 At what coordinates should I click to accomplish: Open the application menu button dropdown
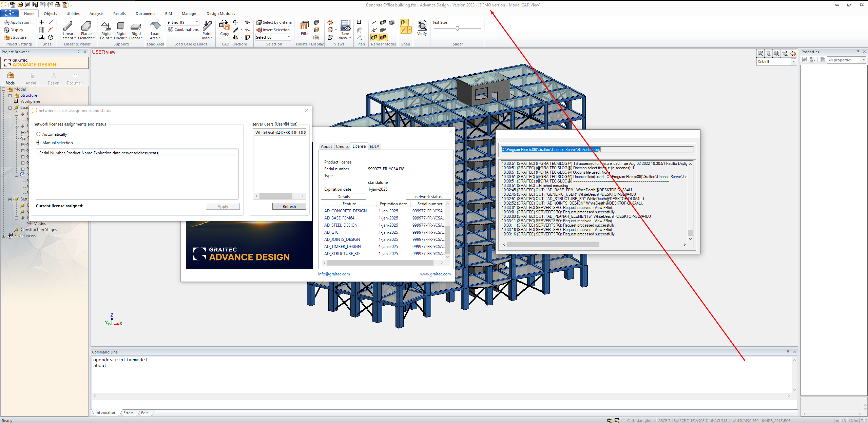point(9,13)
